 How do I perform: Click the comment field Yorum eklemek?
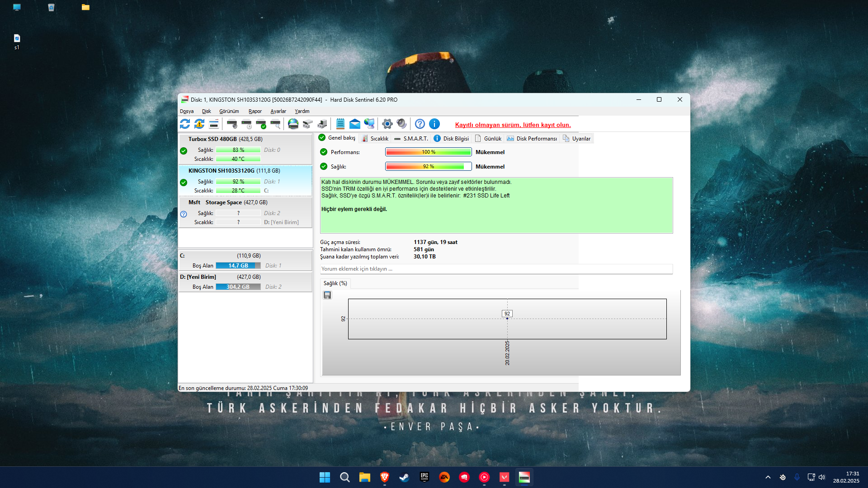[x=496, y=269]
